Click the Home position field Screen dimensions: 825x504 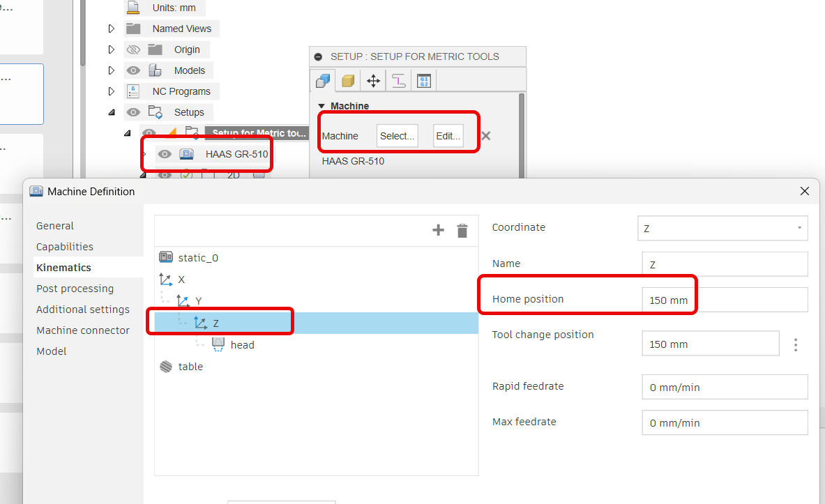coord(725,300)
